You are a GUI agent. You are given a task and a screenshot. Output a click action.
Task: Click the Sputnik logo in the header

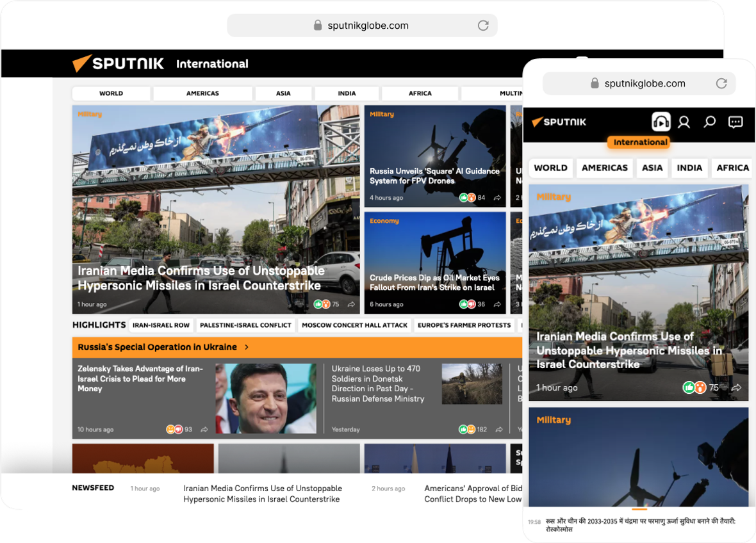point(119,63)
